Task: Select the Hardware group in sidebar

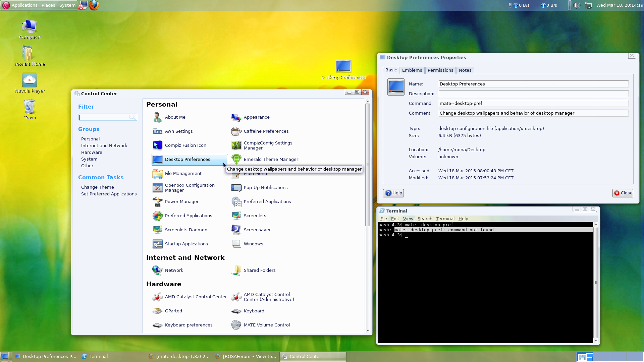Action: [x=92, y=153]
